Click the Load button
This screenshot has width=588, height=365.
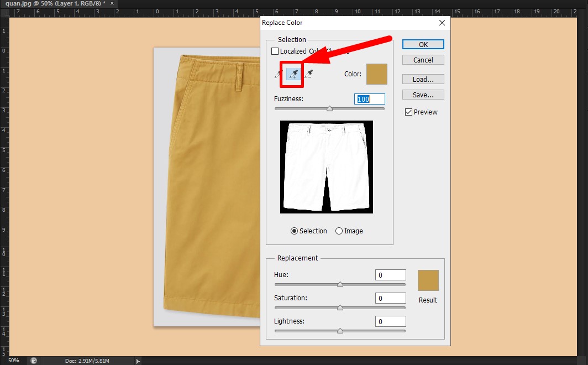(423, 79)
